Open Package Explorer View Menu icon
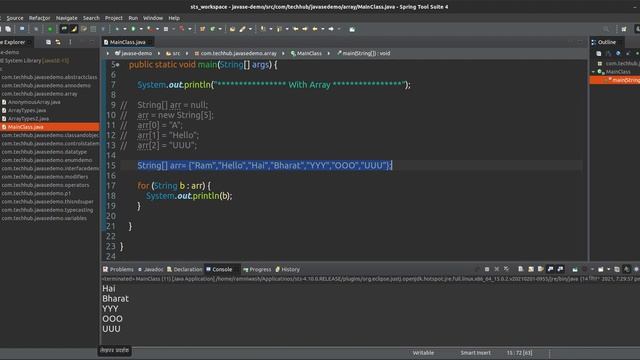The height and width of the screenshot is (360, 640). [x=70, y=42]
